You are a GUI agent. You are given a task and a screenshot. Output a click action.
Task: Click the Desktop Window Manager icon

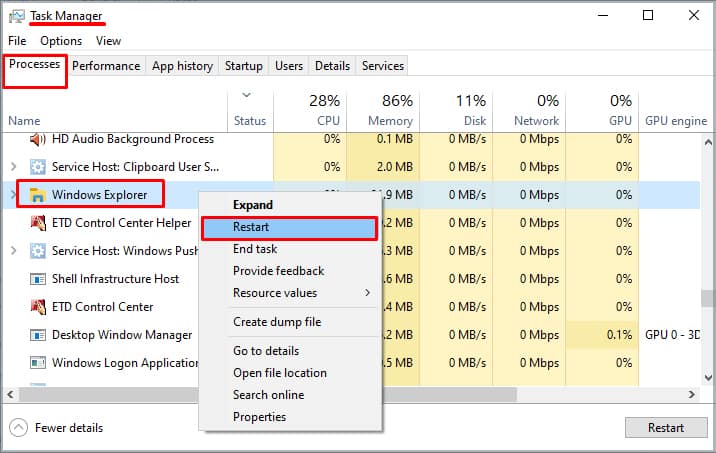(37, 335)
